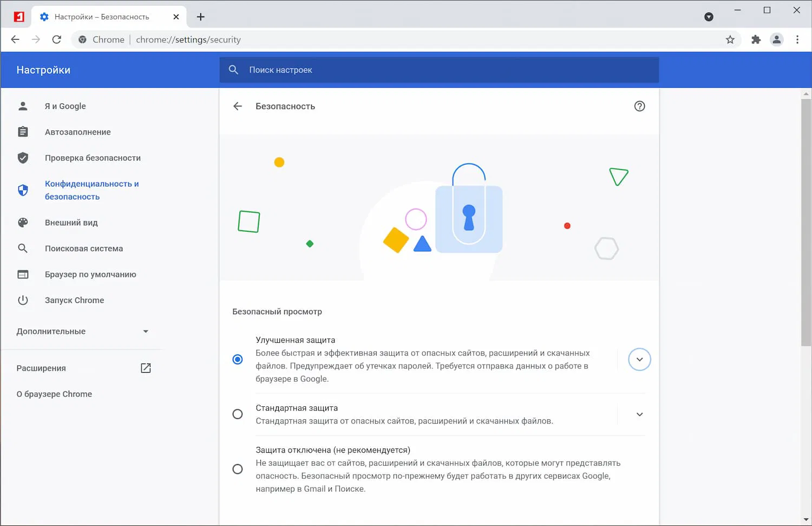This screenshot has width=812, height=526.
Task: Open a new tab with the plus icon
Action: click(x=201, y=17)
